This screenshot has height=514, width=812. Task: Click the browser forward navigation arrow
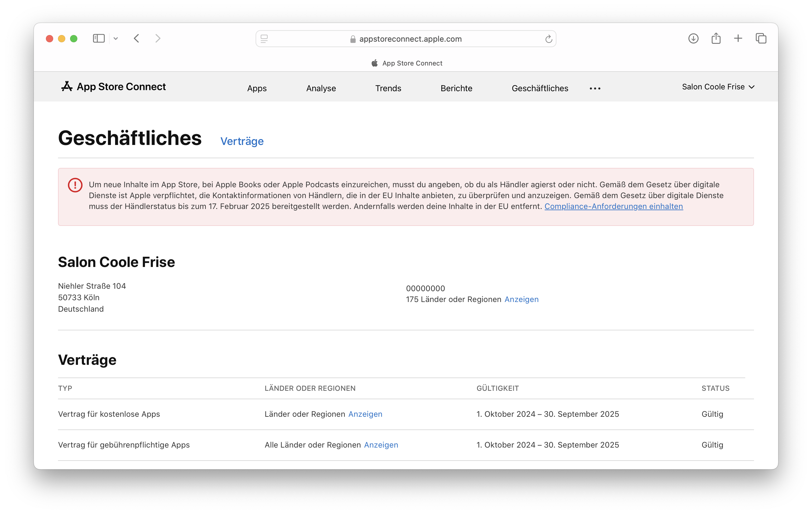[x=158, y=39]
